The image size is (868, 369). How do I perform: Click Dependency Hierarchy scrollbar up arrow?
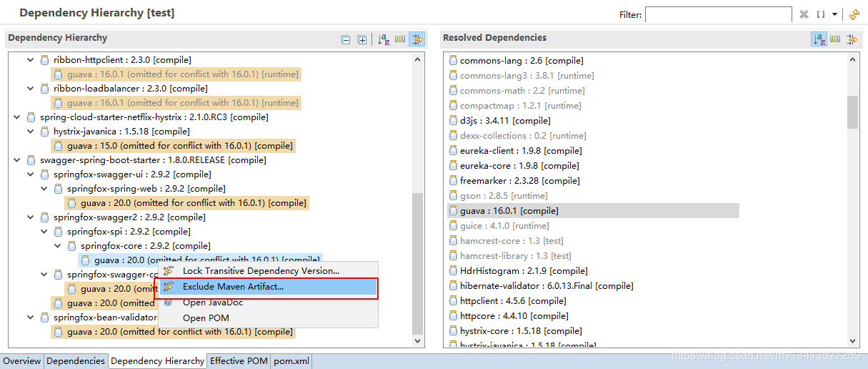pos(418,58)
